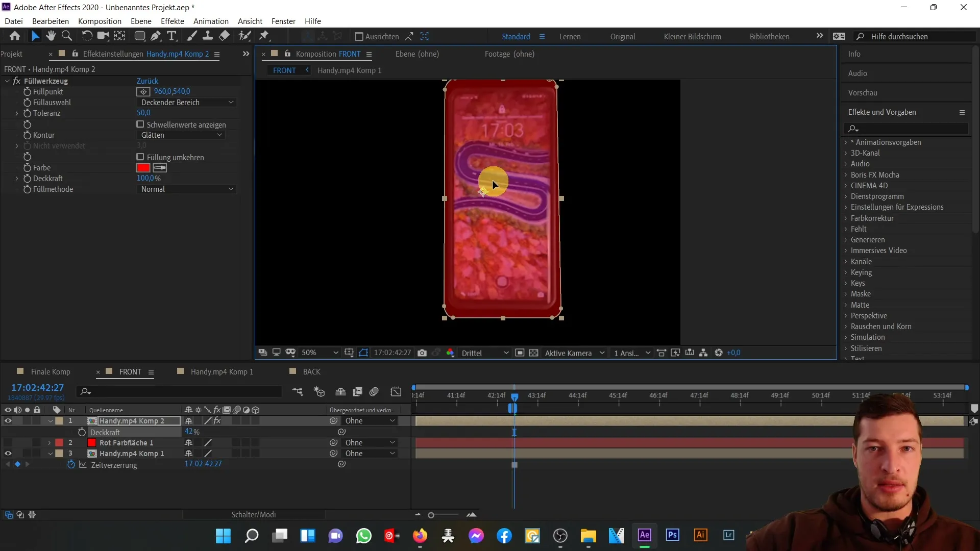Select the Puppet Pin tool
The image size is (980, 551).
click(x=264, y=36)
